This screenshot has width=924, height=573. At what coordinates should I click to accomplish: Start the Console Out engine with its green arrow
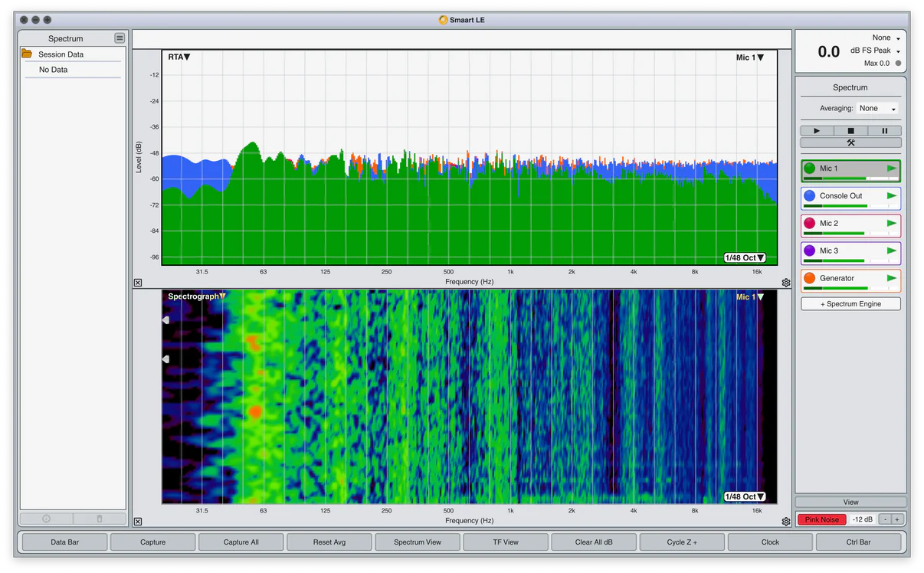click(x=891, y=196)
